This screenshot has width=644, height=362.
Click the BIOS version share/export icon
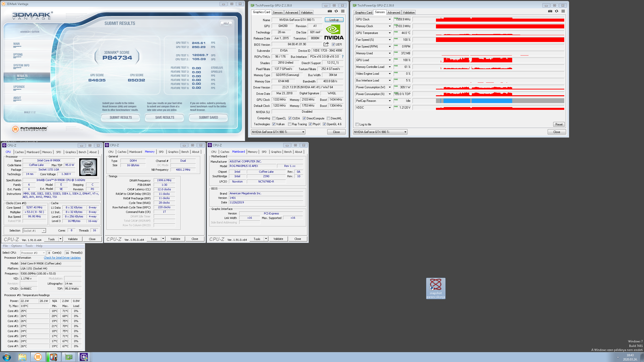click(326, 44)
